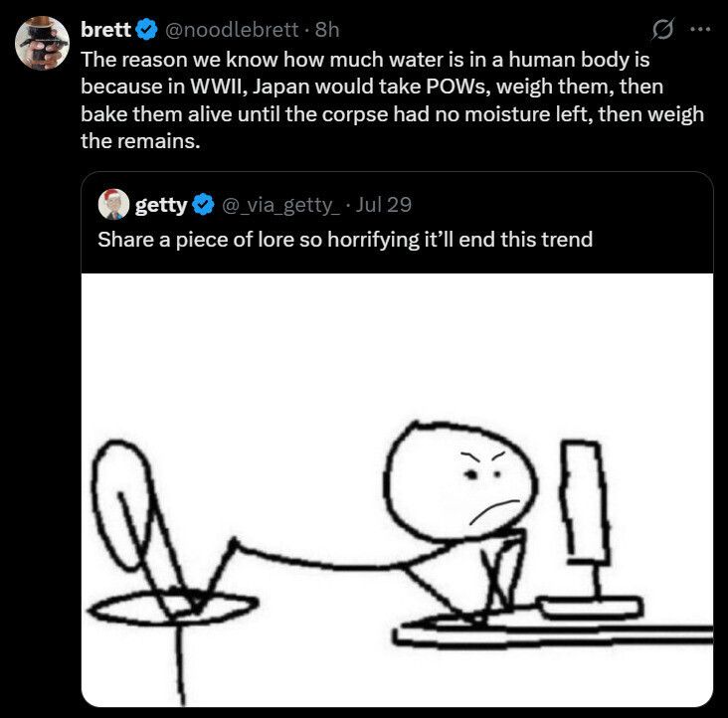Screen dimensions: 728x718
Task: Click the drawn desk in the meme
Action: 557,632
